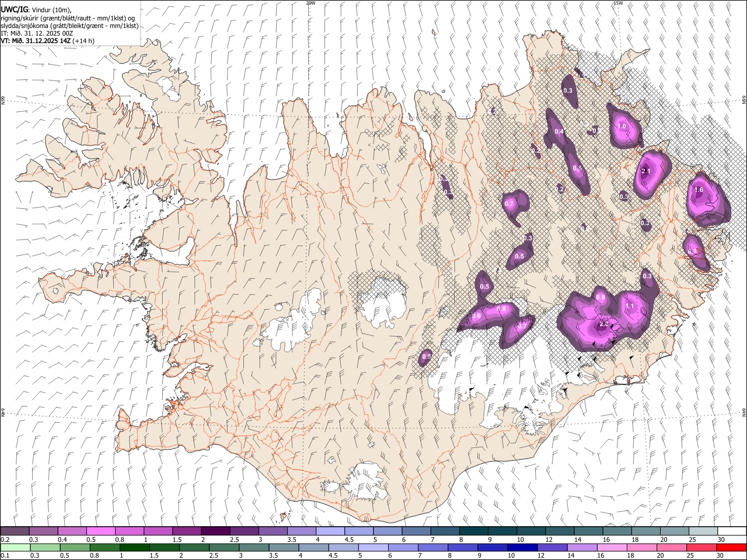
Task: Select the pale green 0.1 swatch in bottom legend row
Action: [x=15, y=548]
